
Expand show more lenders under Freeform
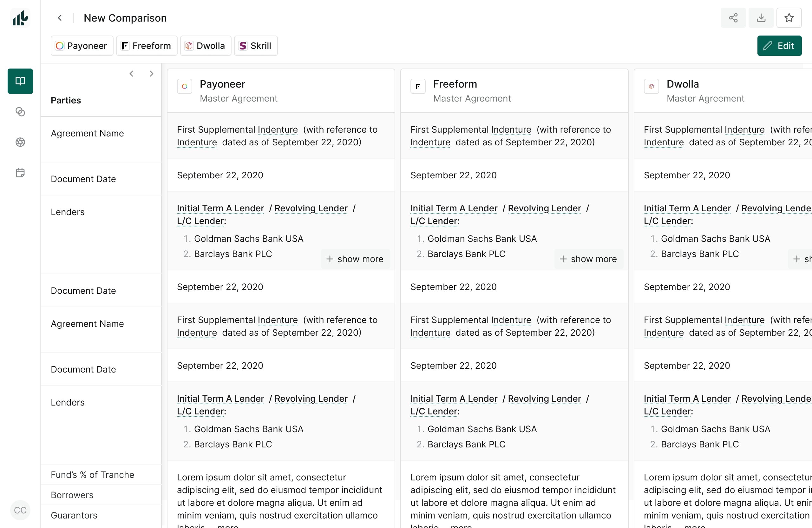(589, 259)
